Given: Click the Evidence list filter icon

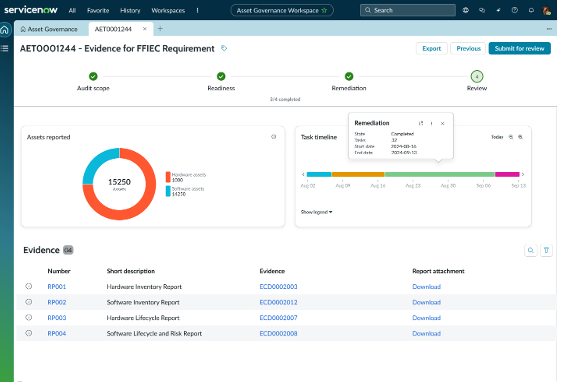Looking at the screenshot, I should pyautogui.click(x=546, y=250).
